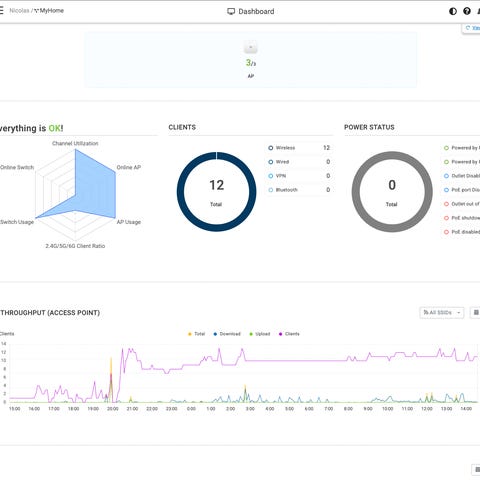480x480 pixels.
Task: Toggle Wireless clients legend entry
Action: [x=299, y=148]
